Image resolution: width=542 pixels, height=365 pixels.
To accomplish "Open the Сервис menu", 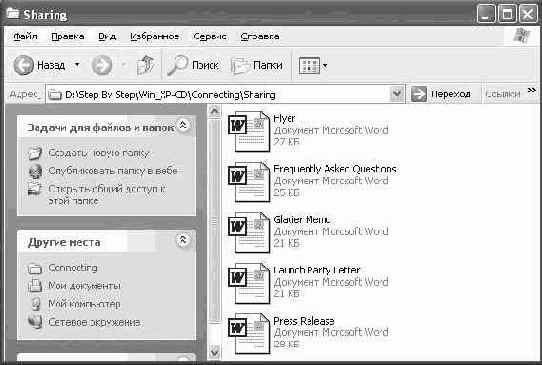I will pyautogui.click(x=210, y=36).
